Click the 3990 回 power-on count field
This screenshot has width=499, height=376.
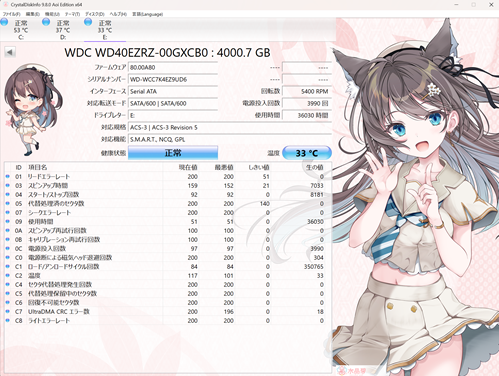[x=307, y=103]
